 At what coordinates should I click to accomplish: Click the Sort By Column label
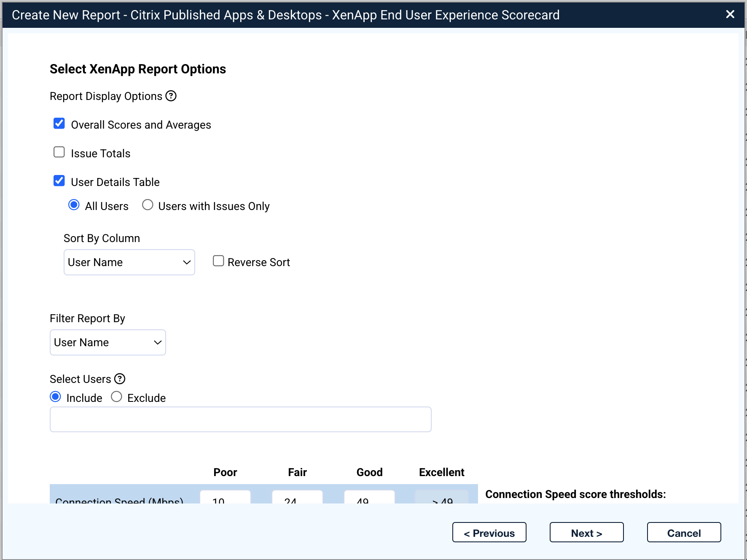[x=102, y=238]
